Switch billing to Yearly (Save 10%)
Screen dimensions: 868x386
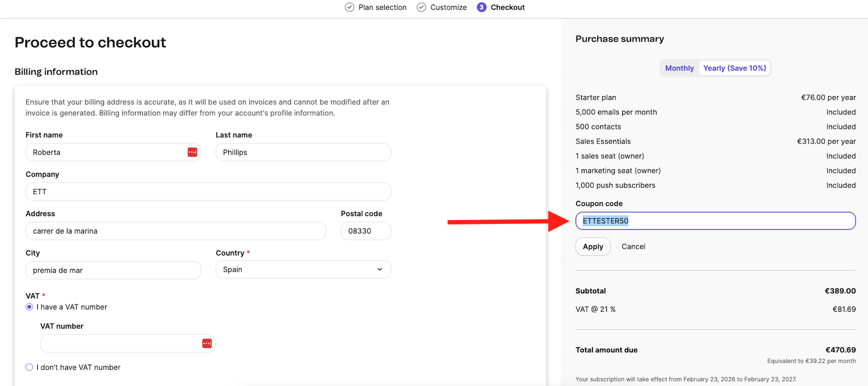click(x=735, y=68)
